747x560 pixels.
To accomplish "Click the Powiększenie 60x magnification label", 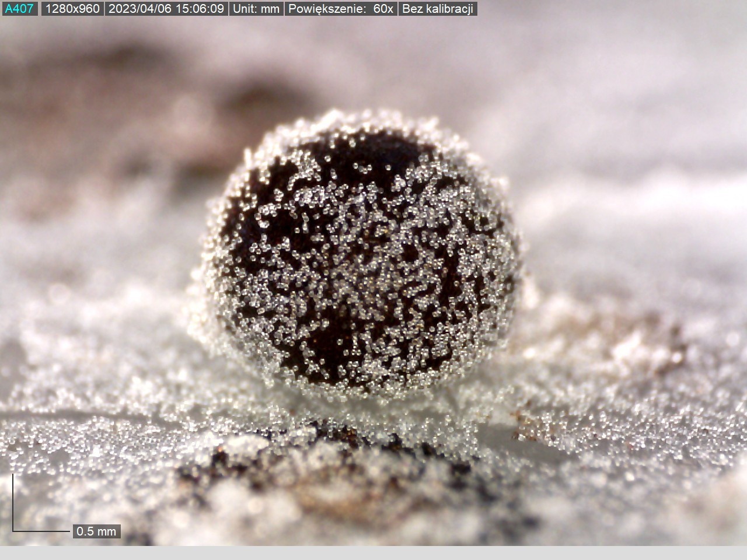I will [x=341, y=9].
